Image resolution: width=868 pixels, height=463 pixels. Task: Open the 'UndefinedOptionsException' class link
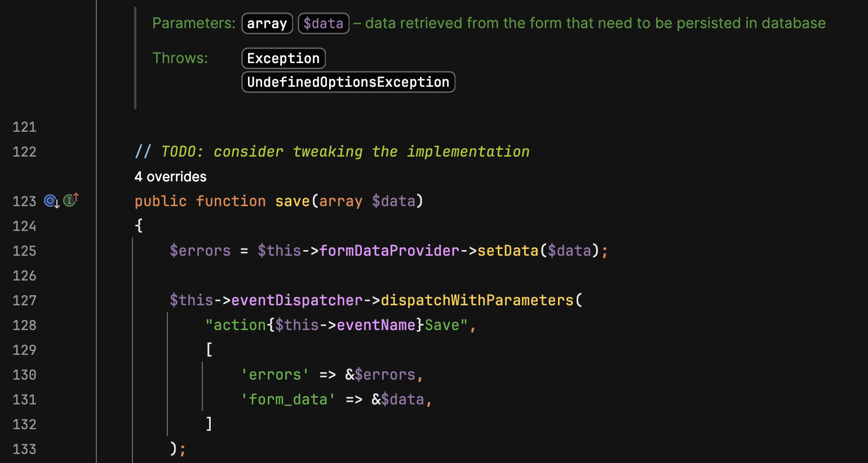348,82
